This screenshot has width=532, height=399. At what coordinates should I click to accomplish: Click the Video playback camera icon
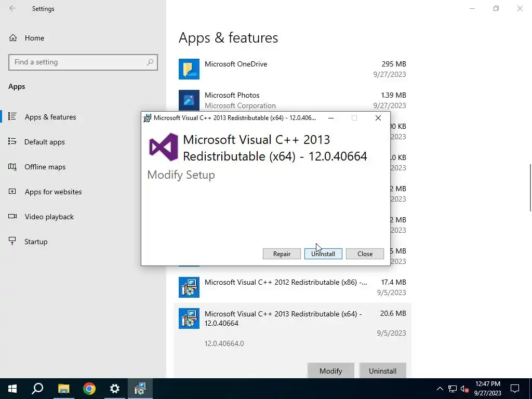12,216
